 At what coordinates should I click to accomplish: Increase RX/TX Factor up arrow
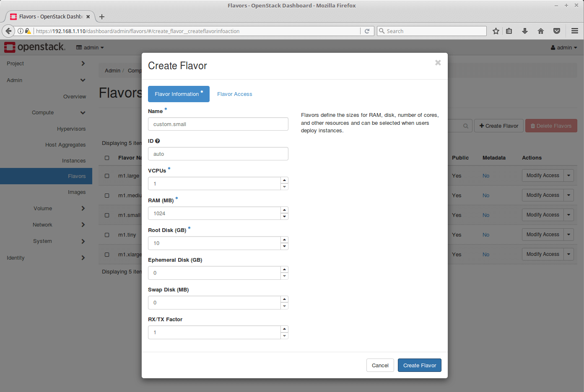[284, 329]
